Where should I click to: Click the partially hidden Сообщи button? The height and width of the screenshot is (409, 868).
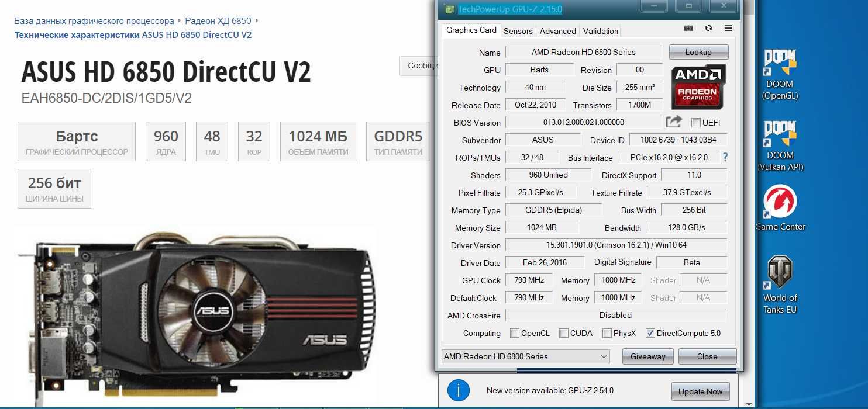[418, 65]
